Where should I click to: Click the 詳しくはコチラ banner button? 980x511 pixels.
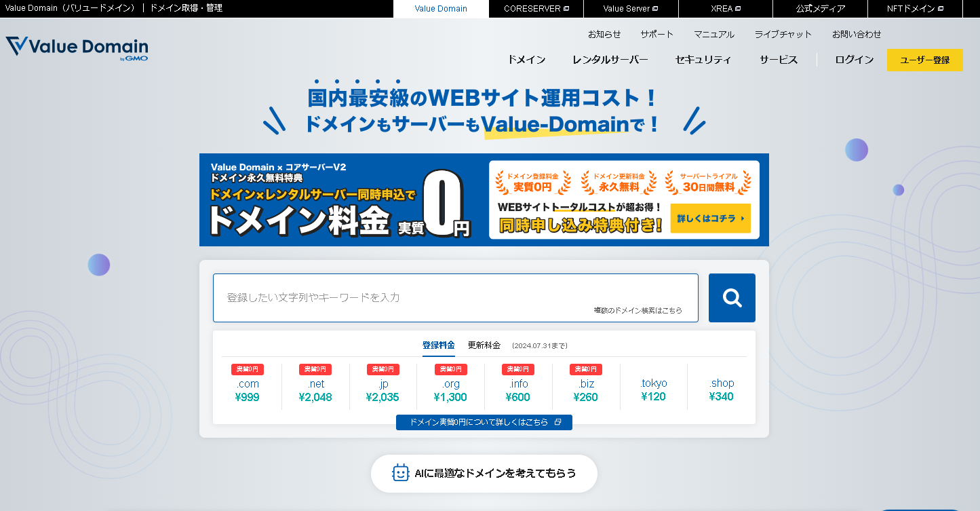[711, 219]
